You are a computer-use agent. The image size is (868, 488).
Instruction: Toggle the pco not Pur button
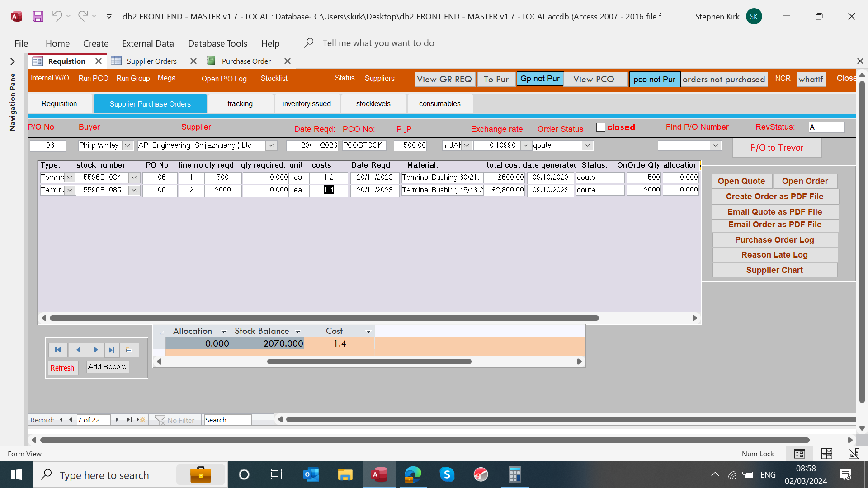654,80
